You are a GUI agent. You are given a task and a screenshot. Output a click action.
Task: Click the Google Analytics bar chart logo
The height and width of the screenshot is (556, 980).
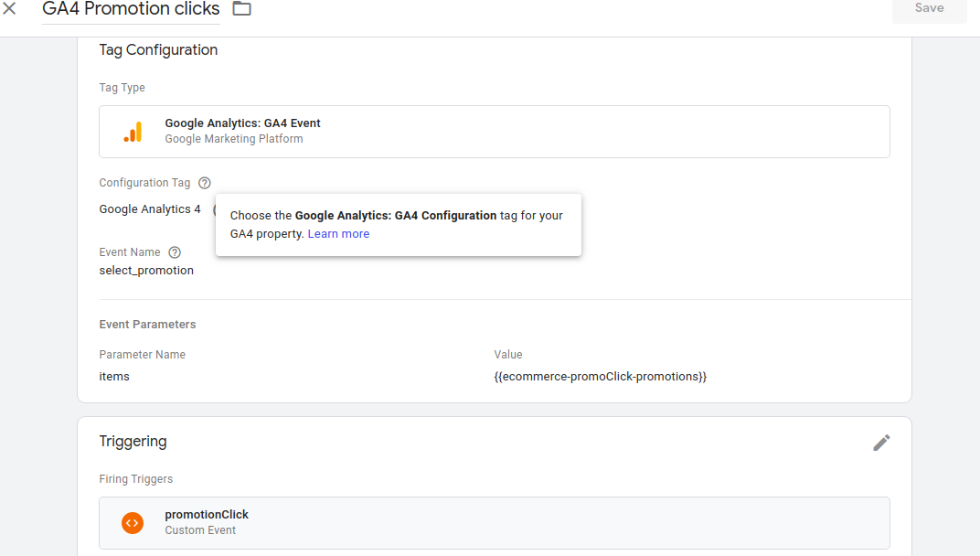(x=133, y=132)
